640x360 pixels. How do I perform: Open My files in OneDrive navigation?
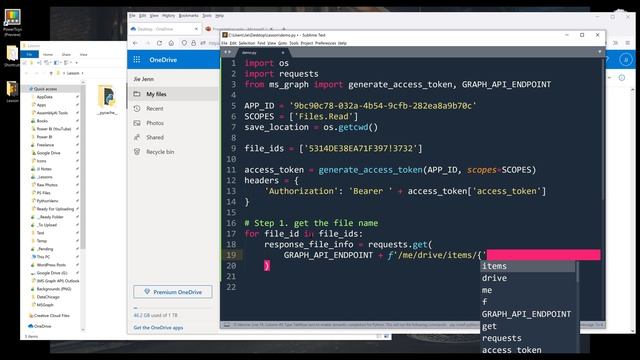[x=173, y=94]
